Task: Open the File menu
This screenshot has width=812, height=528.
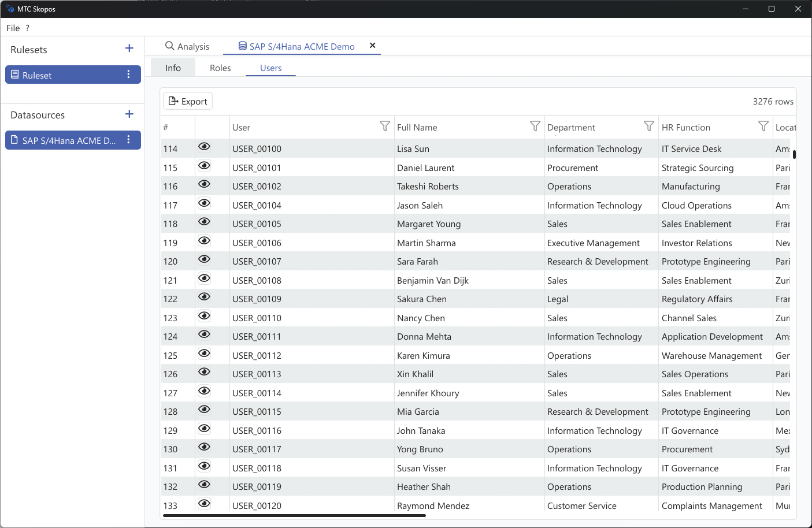Action: click(13, 28)
